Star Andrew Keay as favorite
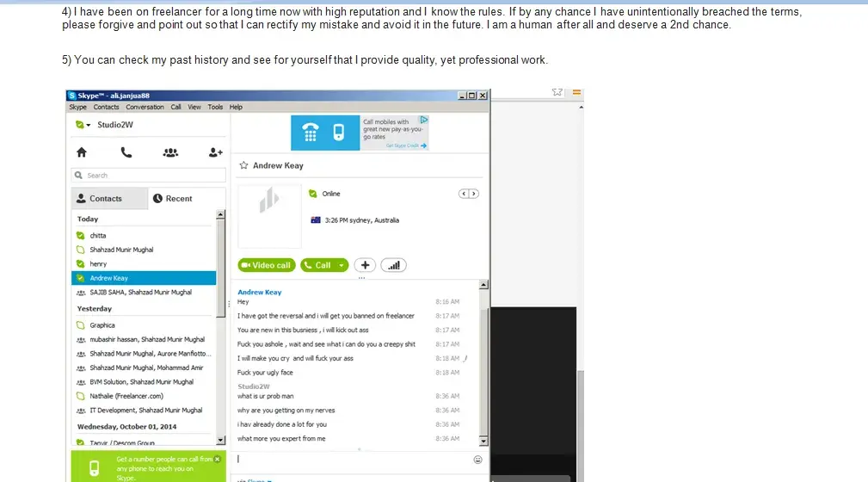Viewport: 868px width, 482px height. [243, 165]
